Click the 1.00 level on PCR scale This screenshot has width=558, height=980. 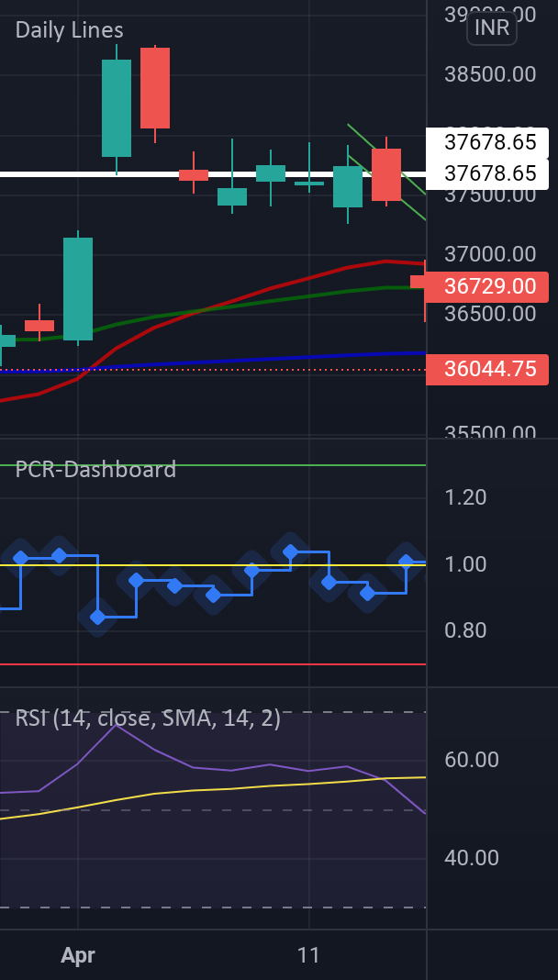click(x=465, y=564)
